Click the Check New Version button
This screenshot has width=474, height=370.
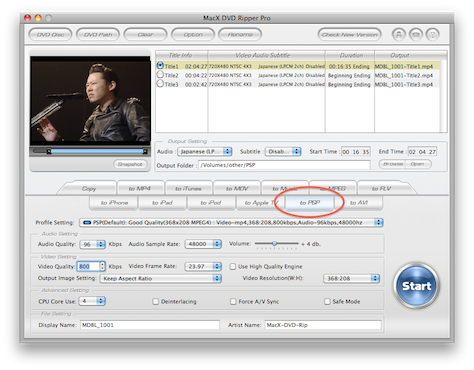click(349, 34)
